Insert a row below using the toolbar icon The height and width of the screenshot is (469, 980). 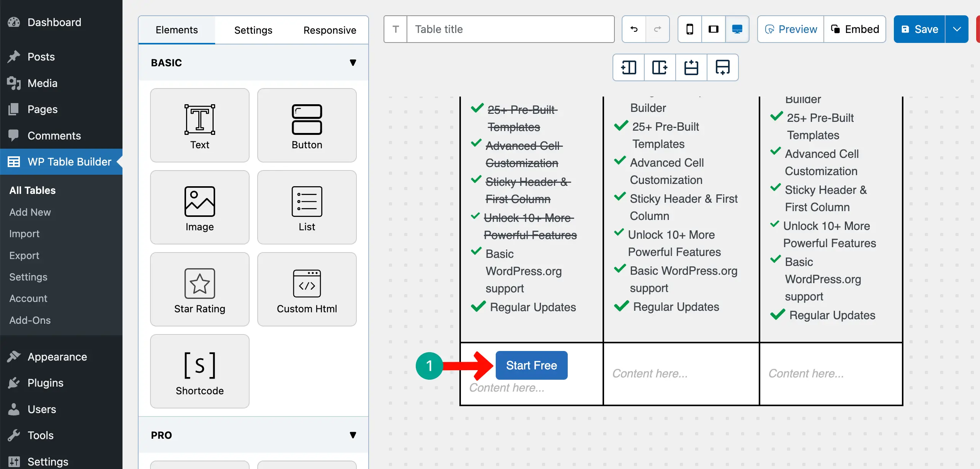coord(722,67)
